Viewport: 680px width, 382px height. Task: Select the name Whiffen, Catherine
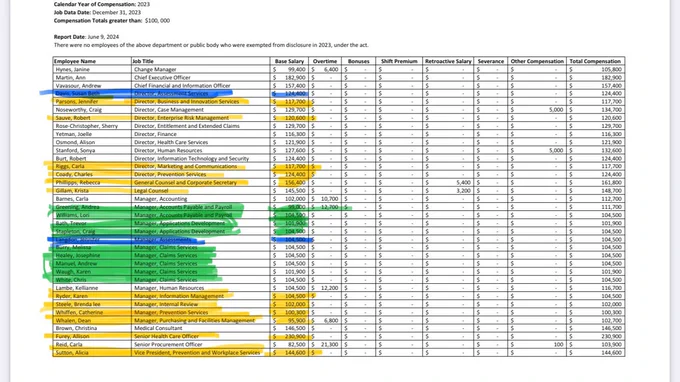(x=79, y=313)
